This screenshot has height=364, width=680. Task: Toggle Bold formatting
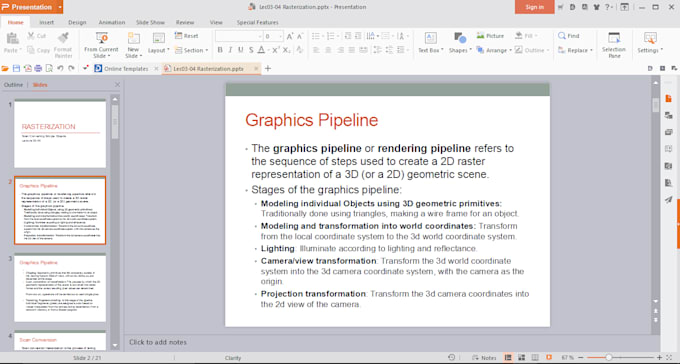point(220,50)
